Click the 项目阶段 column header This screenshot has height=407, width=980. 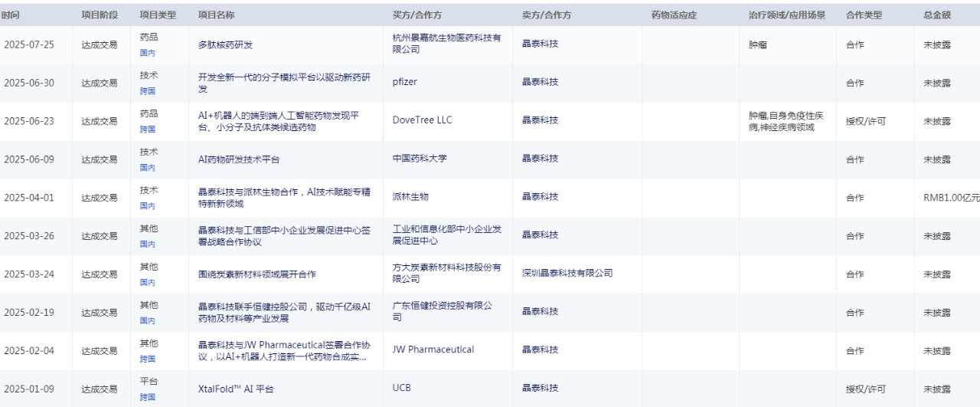click(100, 15)
